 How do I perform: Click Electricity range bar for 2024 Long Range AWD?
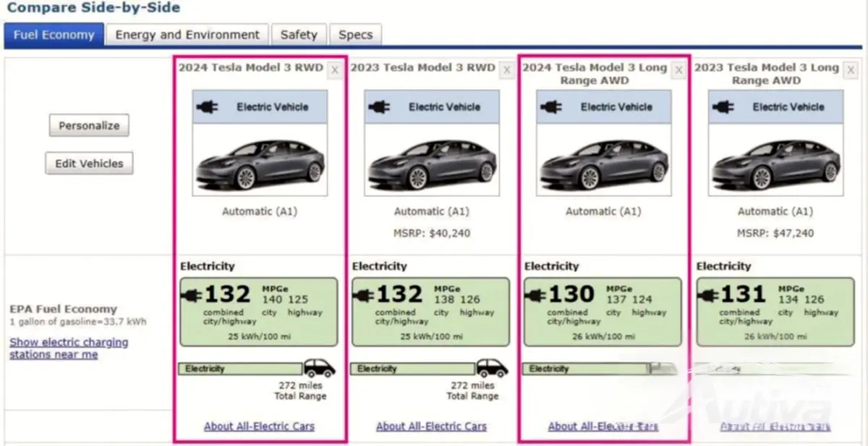click(584, 369)
